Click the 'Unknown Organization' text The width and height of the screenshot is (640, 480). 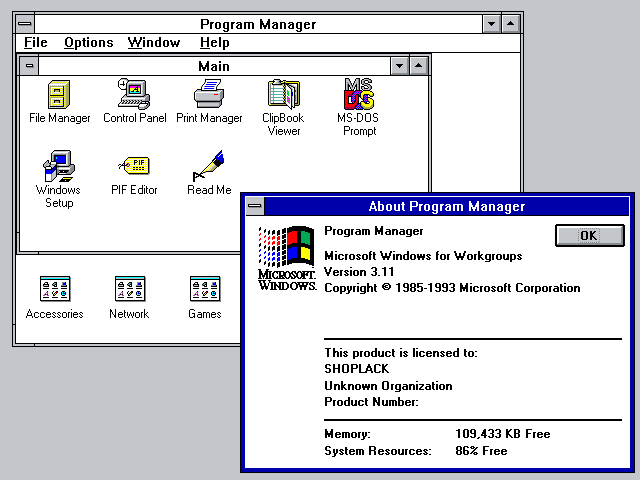point(388,386)
